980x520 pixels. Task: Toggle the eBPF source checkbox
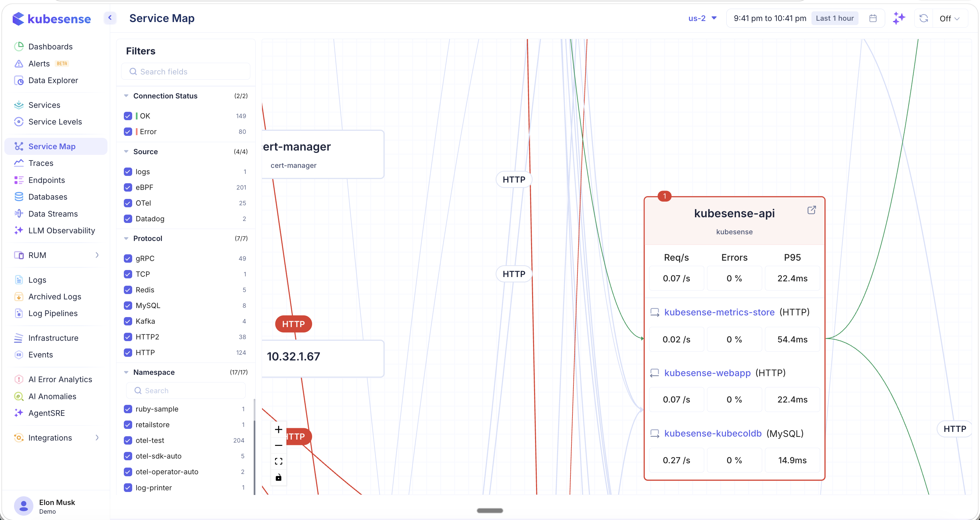point(128,187)
